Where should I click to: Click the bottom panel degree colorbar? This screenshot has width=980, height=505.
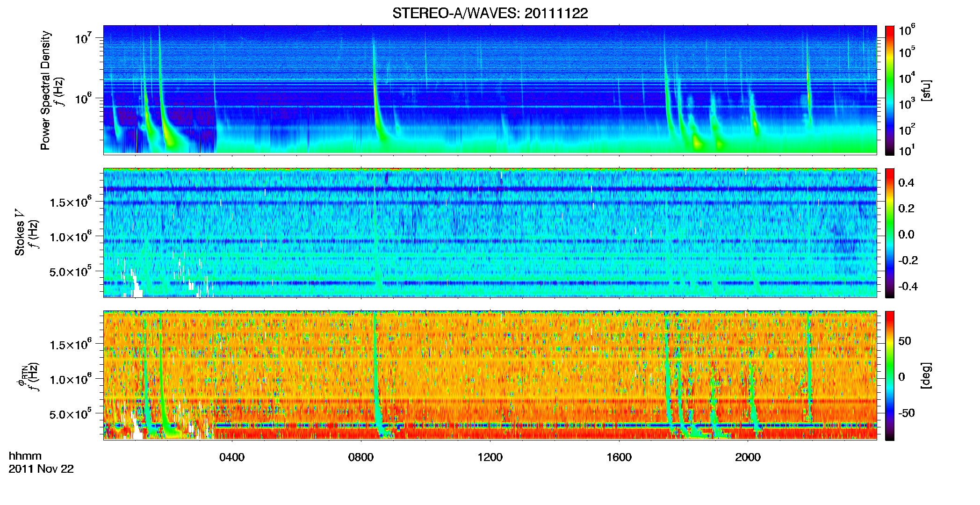890,376
